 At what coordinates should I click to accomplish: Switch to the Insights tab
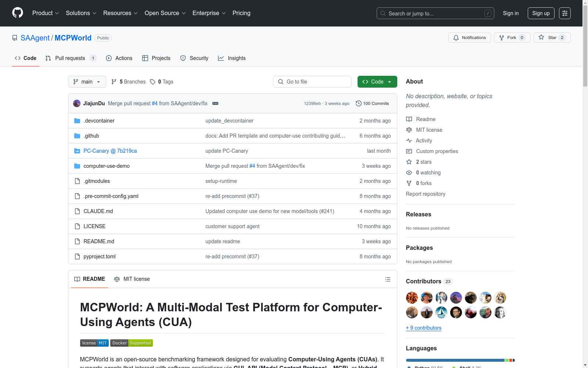232,58
